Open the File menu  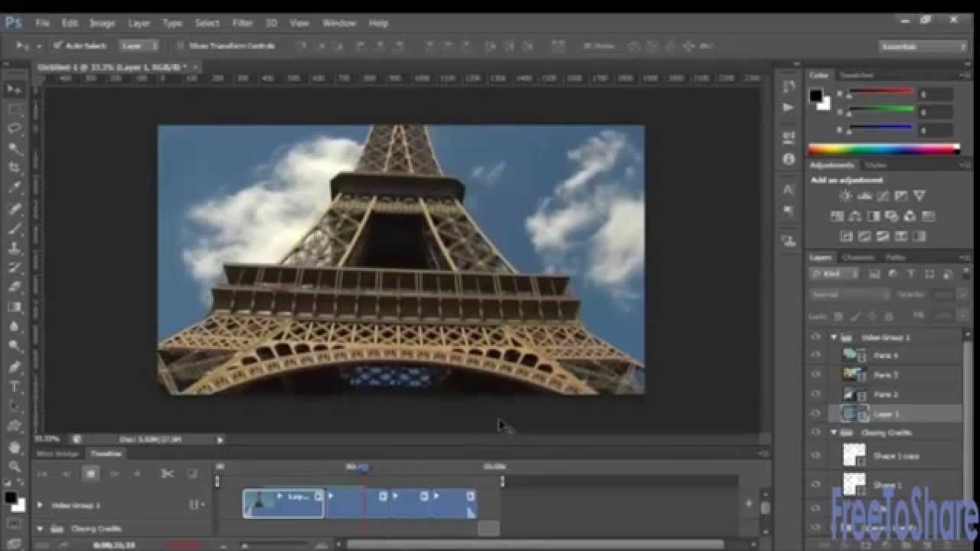click(42, 23)
